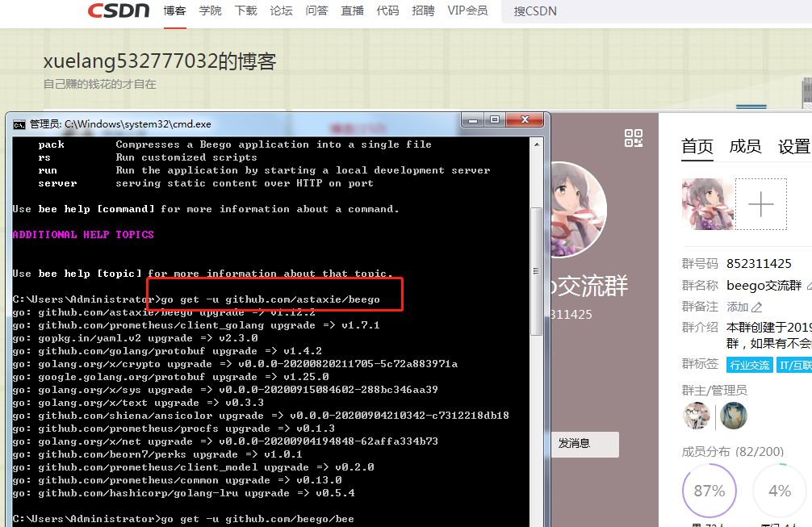Open the 下载 menu item
Screen dimensions: 812x527
pyautogui.click(x=245, y=10)
